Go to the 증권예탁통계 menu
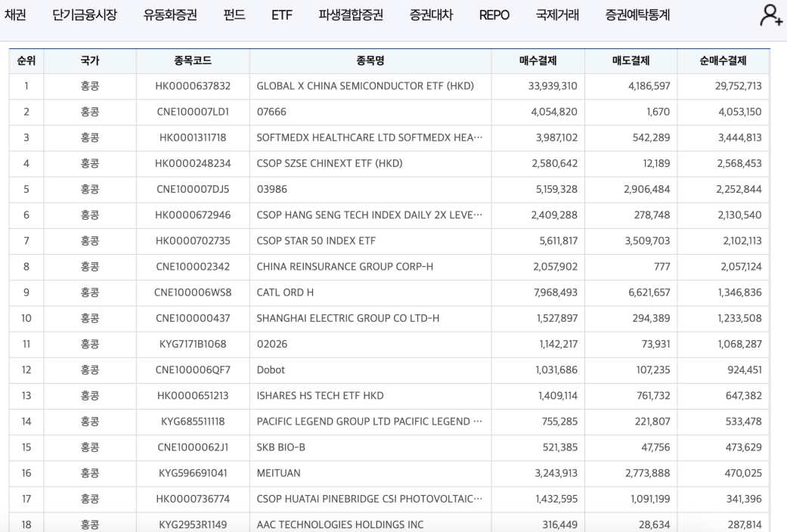The width and height of the screenshot is (787, 532). click(637, 15)
